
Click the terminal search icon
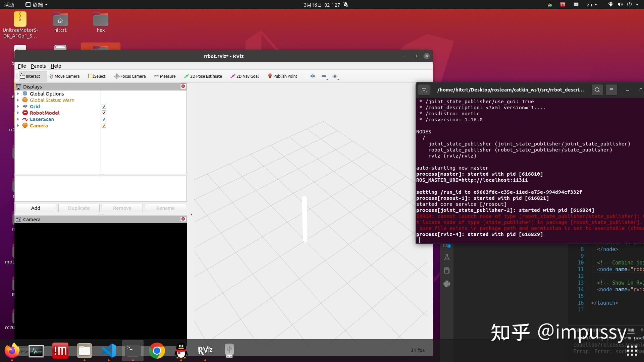tap(597, 90)
